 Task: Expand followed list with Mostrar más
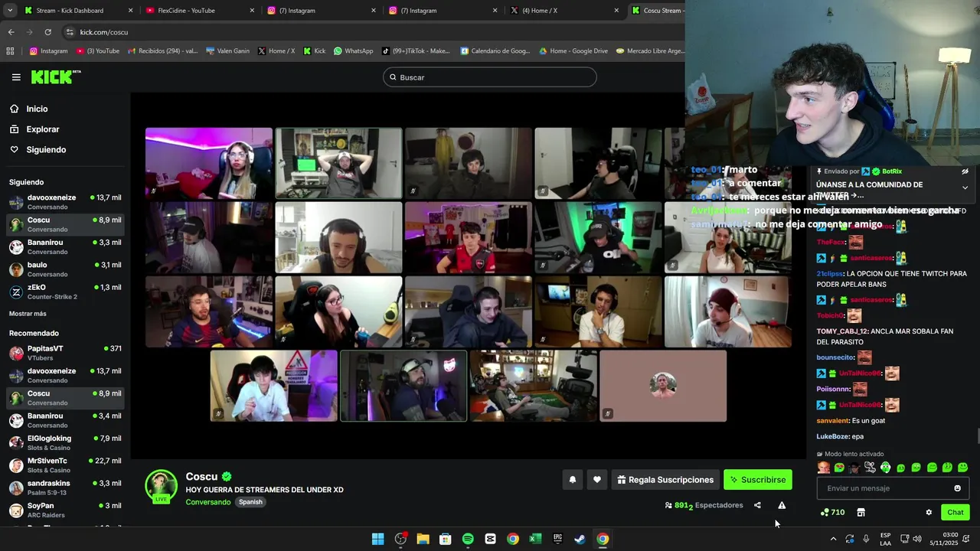[28, 314]
